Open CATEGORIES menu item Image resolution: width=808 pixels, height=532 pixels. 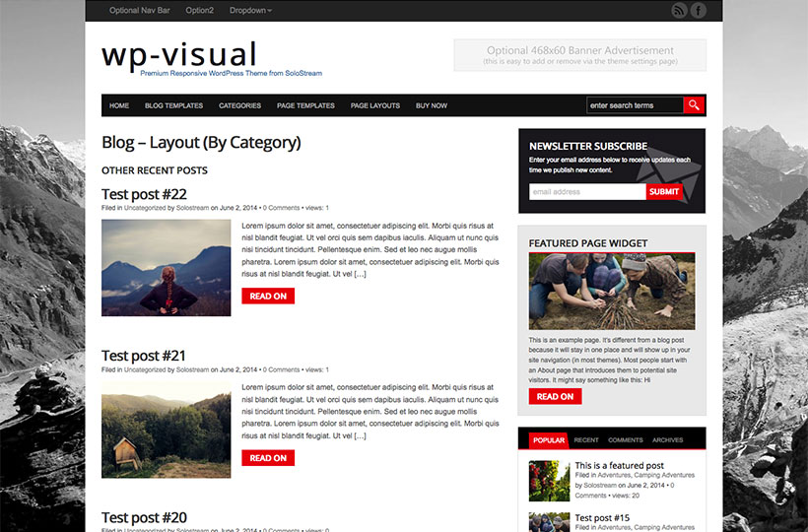239,105
